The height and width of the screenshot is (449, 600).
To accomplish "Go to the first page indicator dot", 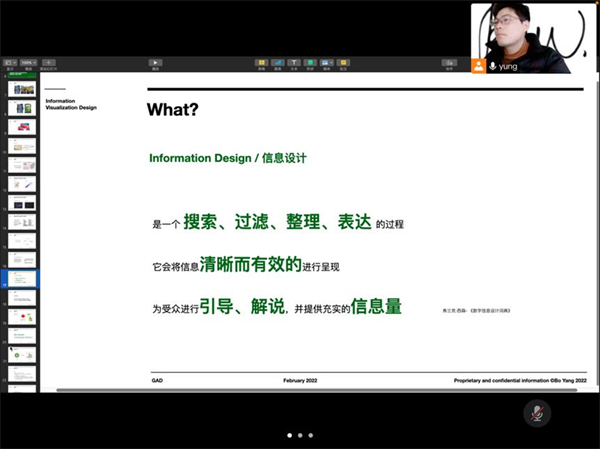I will click(290, 435).
